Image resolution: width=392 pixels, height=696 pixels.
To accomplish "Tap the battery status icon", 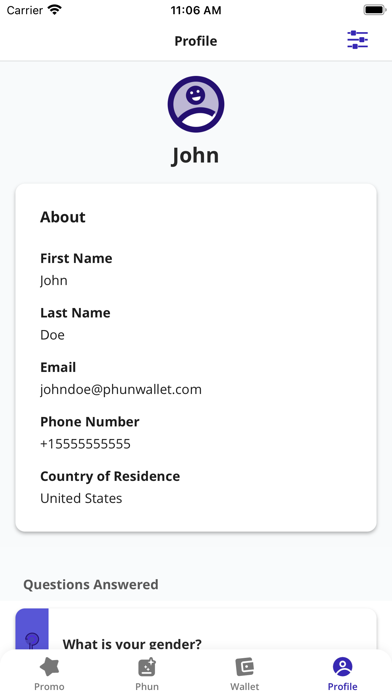I will [375, 10].
